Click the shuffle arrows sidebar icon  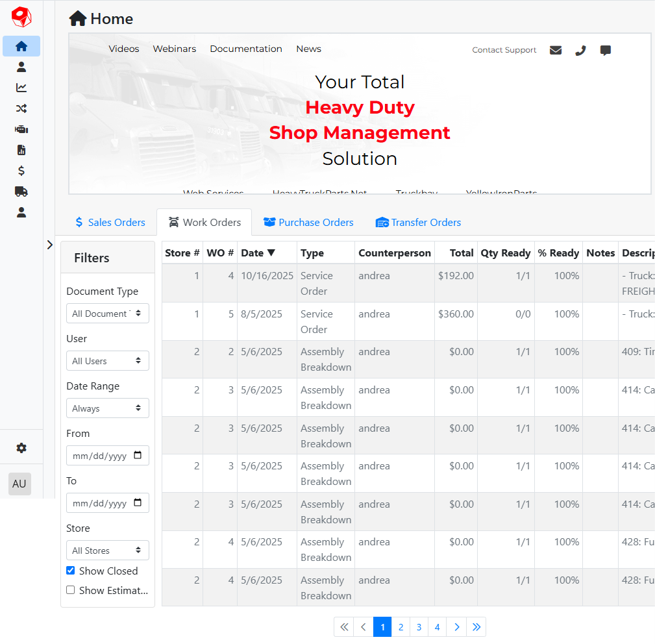(21, 108)
